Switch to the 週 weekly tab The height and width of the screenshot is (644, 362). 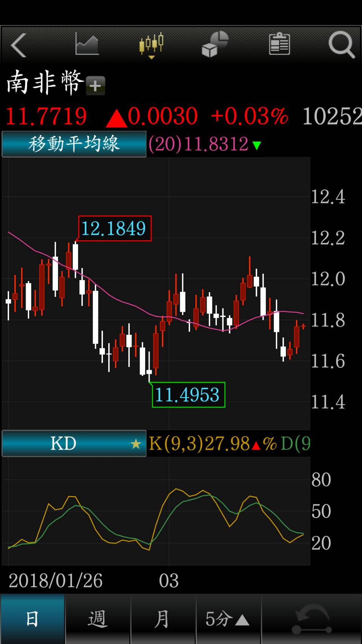coord(98,619)
